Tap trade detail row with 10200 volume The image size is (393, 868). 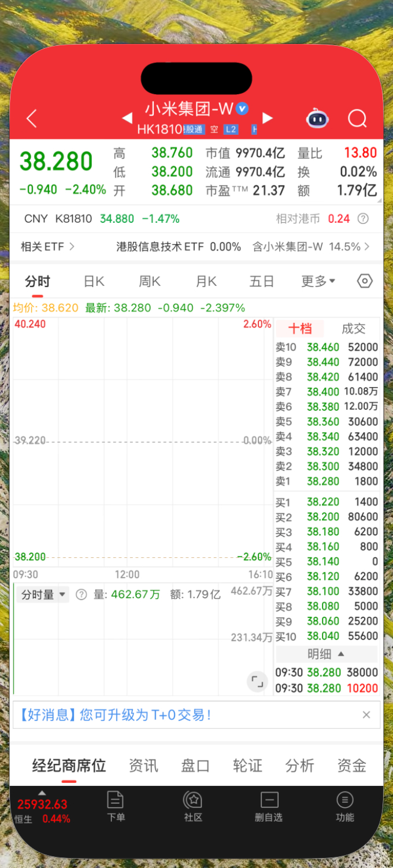[327, 688]
